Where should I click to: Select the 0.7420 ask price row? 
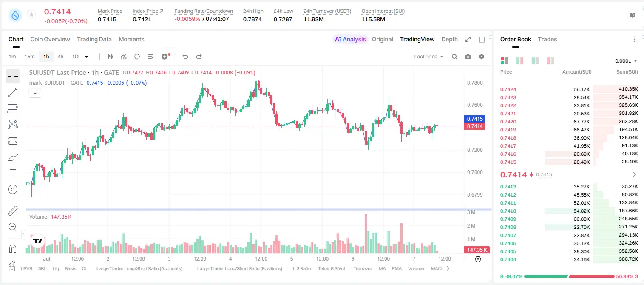[569, 122]
